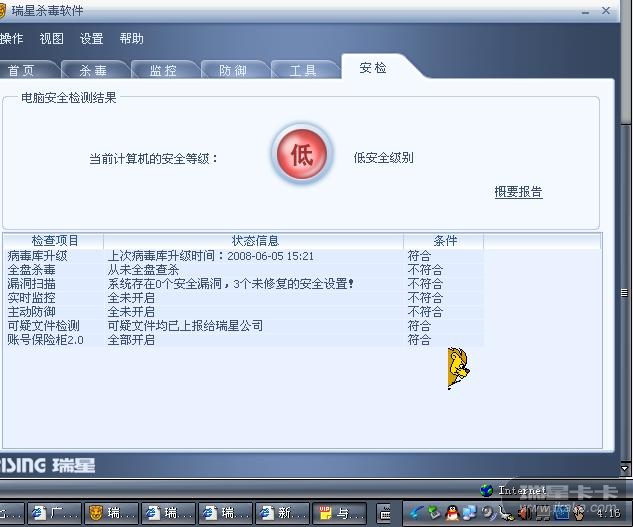Click the Rising shield icon in title bar
This screenshot has width=633, height=527.
(2, 10)
